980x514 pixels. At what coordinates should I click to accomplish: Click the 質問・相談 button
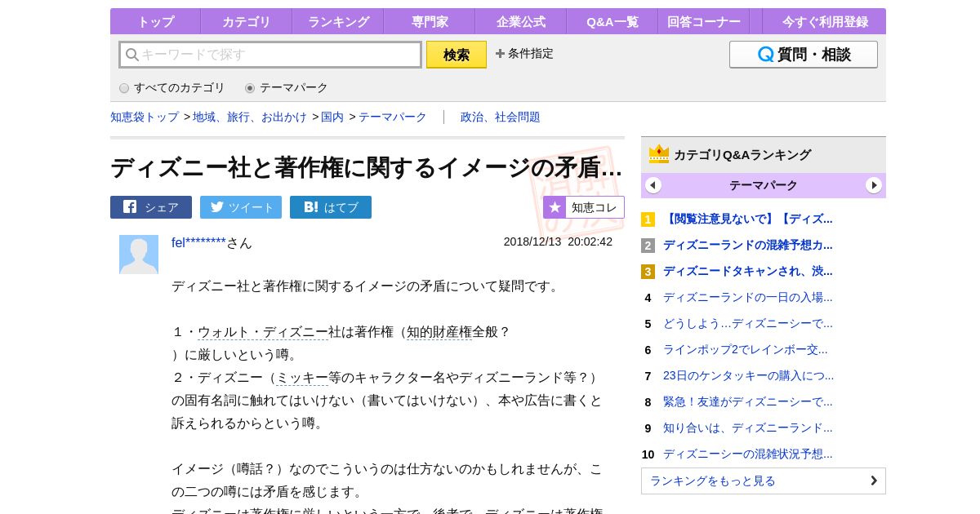point(804,55)
